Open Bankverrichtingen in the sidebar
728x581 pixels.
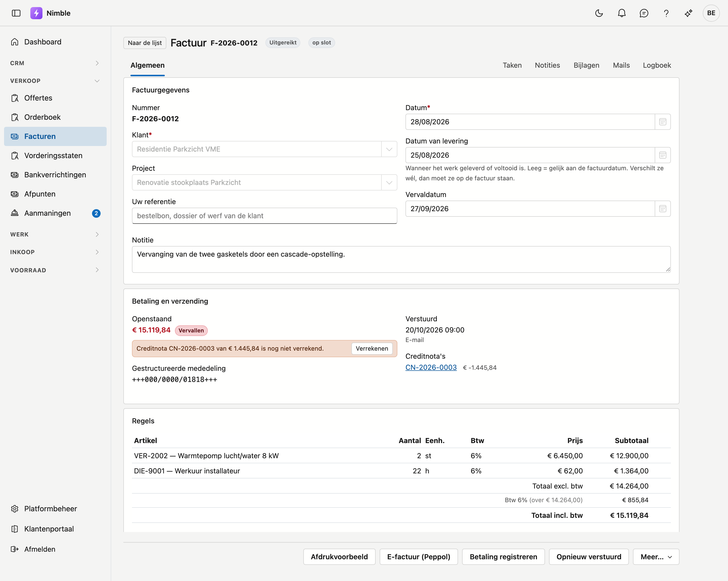tap(55, 175)
